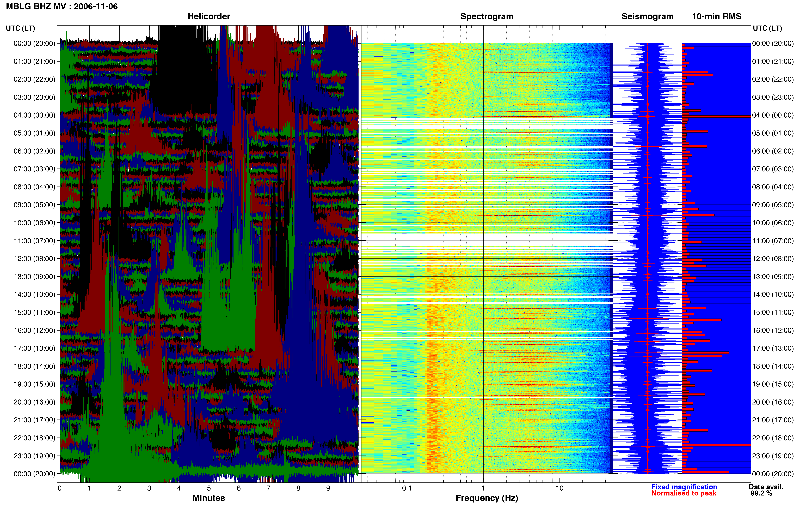Click '10:00 (06:00)' beside the RMS panel
Screen dimensions: 812x508
[773, 223]
